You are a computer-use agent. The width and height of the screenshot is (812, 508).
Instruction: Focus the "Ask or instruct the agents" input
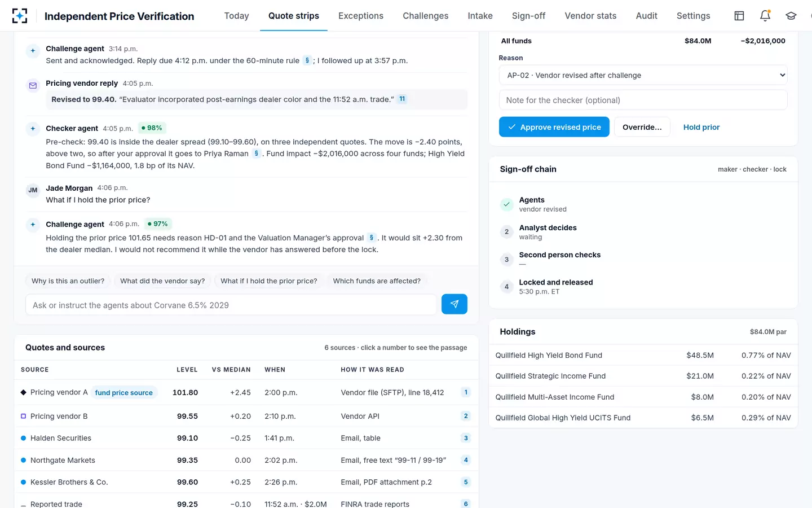(231, 305)
